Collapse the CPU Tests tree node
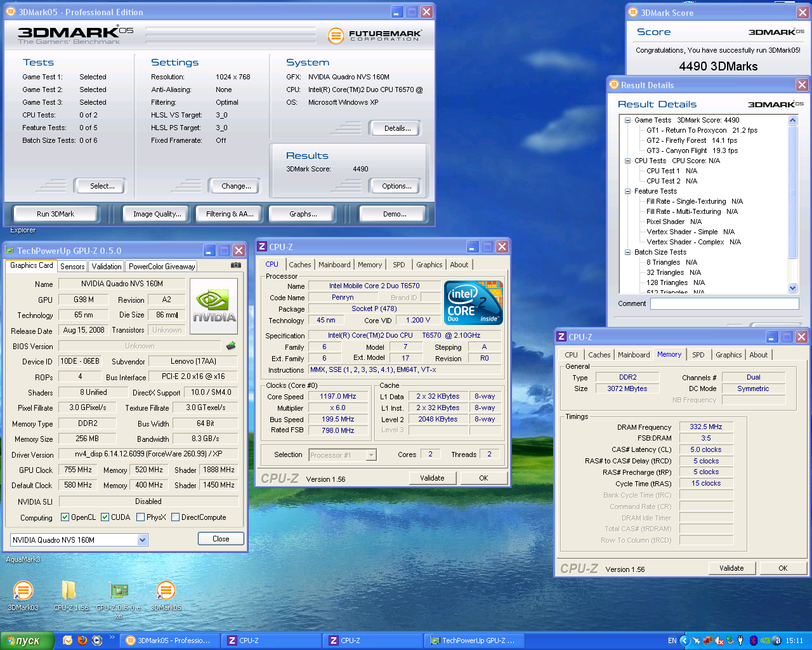 click(627, 161)
